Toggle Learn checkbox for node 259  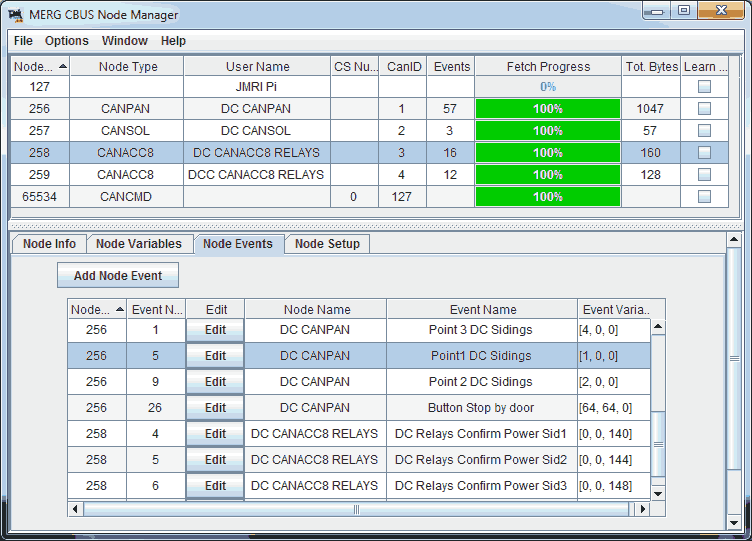tap(704, 175)
